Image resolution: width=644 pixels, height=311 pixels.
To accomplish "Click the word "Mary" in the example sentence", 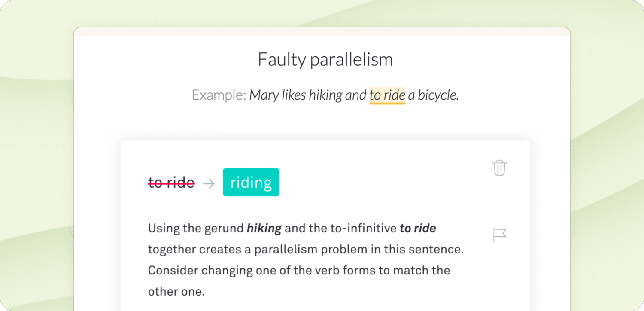I will [264, 95].
